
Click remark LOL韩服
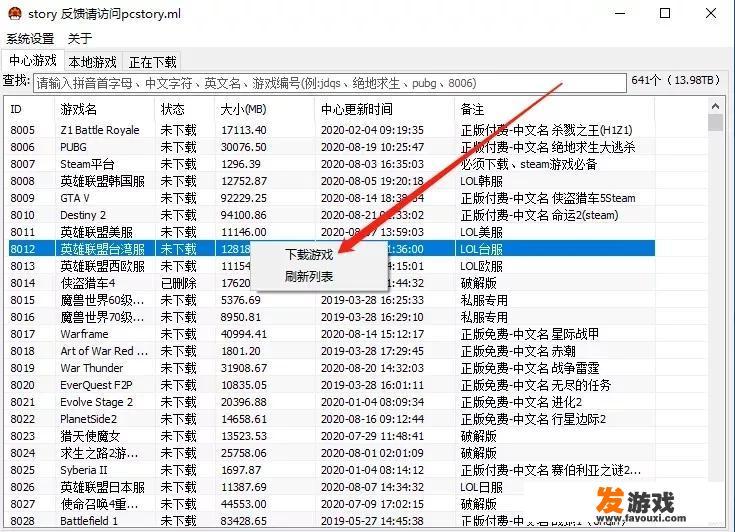tap(481, 181)
